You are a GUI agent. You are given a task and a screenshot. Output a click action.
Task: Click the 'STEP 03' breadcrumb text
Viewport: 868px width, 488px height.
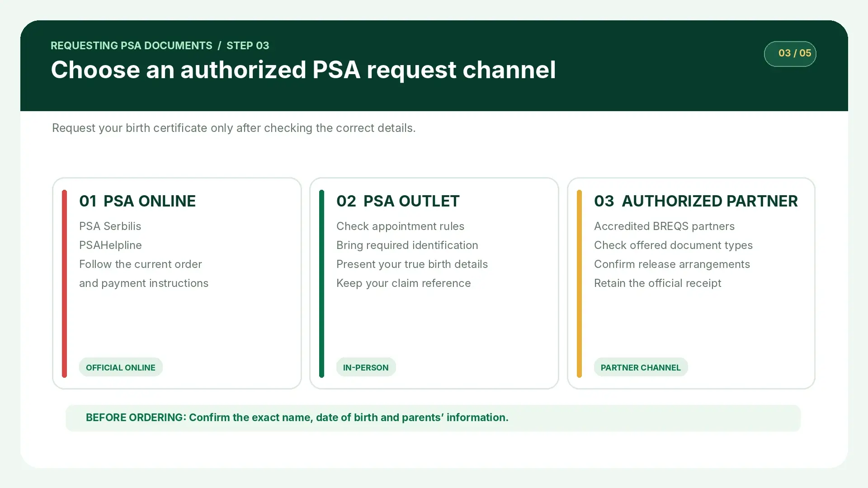point(248,46)
